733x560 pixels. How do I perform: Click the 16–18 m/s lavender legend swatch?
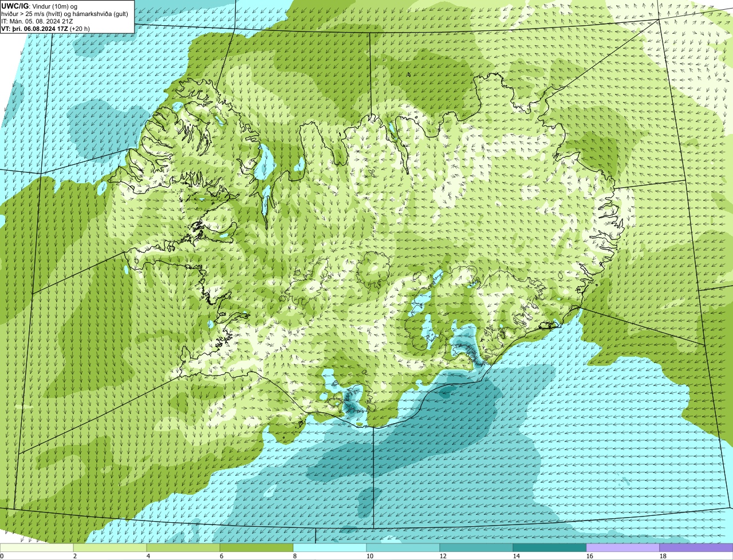point(623,547)
